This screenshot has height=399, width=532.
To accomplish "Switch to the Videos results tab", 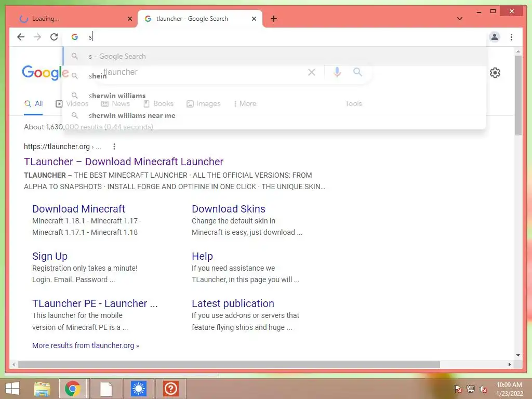I will pos(72,104).
